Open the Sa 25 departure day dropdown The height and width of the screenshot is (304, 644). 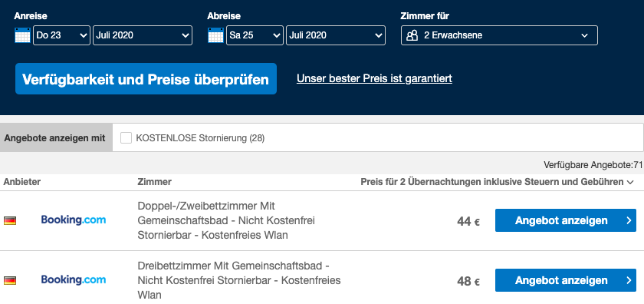pyautogui.click(x=255, y=35)
